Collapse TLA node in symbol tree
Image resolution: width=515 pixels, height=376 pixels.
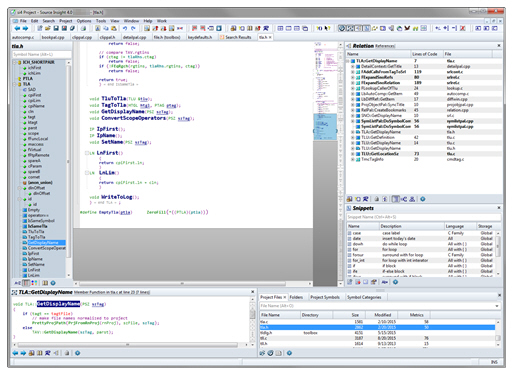pos(15,84)
